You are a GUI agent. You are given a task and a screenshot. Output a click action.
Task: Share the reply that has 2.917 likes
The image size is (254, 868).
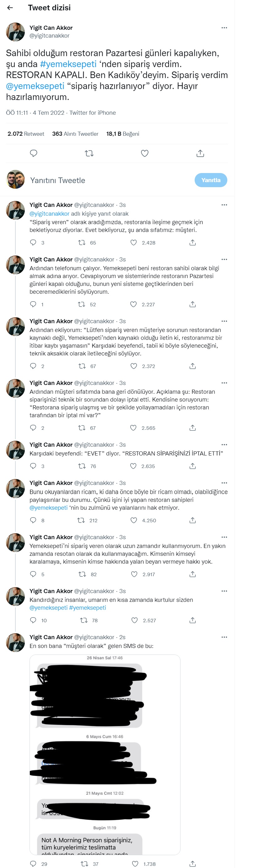[192, 574]
